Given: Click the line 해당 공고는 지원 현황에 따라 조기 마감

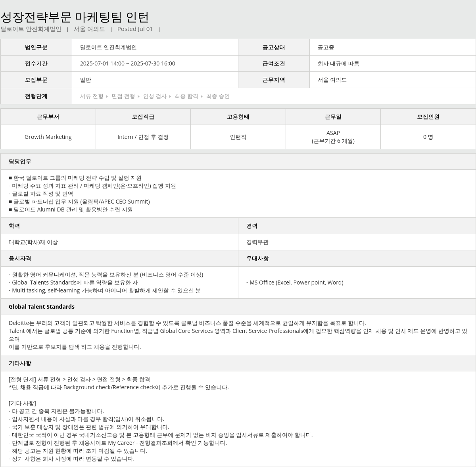Looking at the screenshot, I should point(78,451).
